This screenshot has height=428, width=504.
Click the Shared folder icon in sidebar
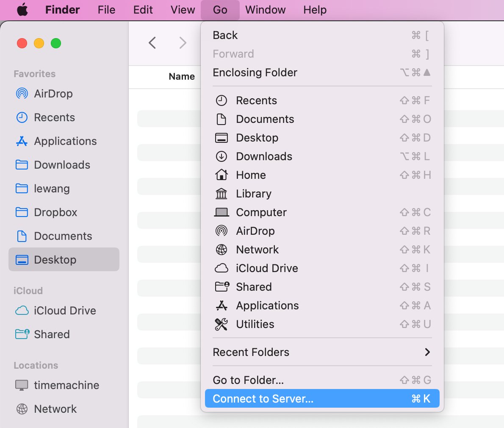pos(22,334)
